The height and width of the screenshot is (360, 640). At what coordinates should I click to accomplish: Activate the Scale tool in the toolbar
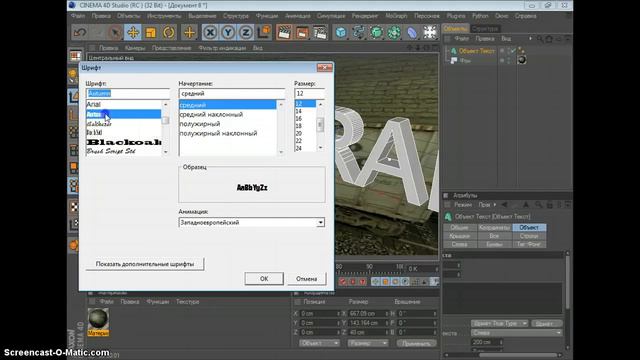[x=151, y=32]
